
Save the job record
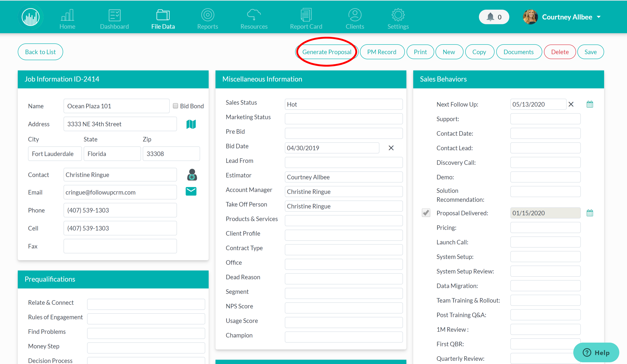tap(590, 52)
